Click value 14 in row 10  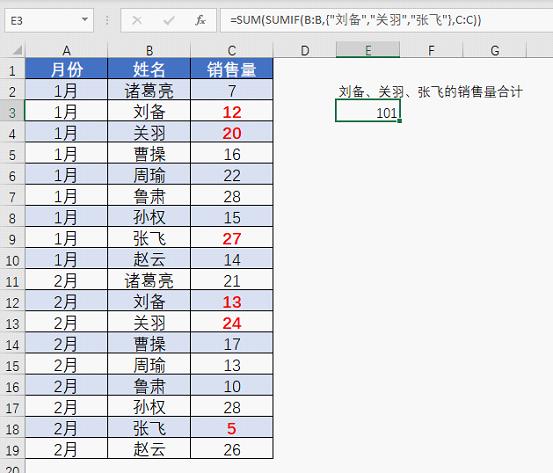coord(232,259)
